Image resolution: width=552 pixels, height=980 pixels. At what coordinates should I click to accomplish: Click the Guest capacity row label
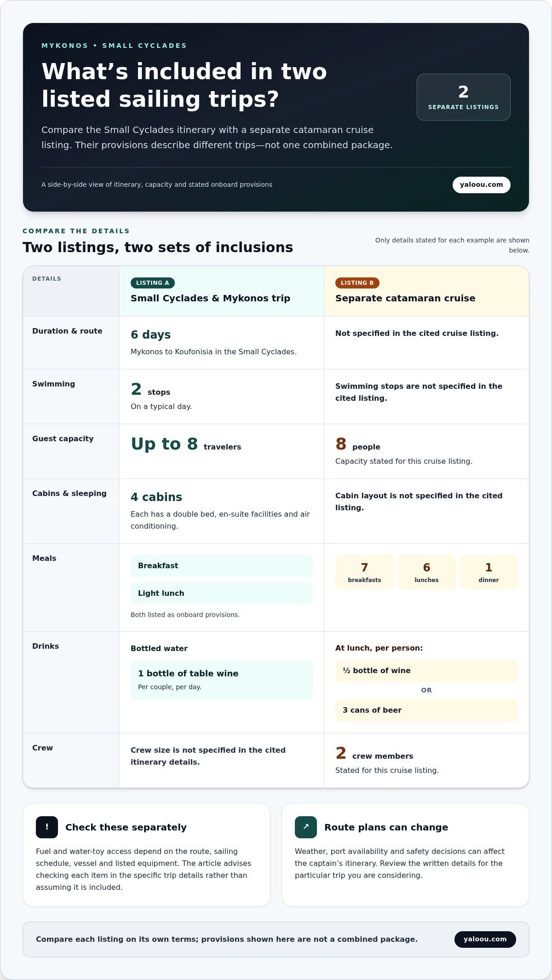point(63,439)
